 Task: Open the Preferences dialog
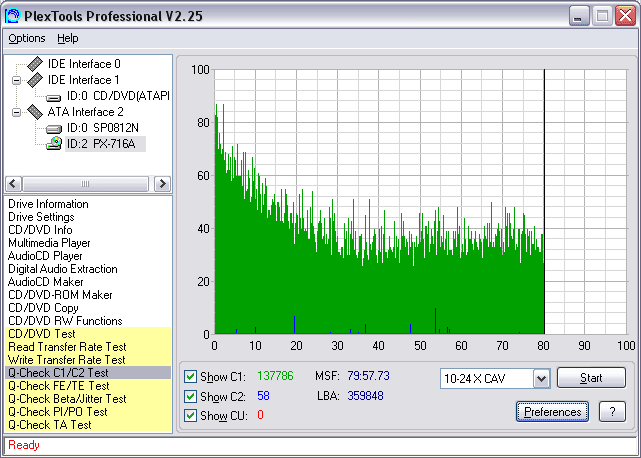[x=552, y=411]
